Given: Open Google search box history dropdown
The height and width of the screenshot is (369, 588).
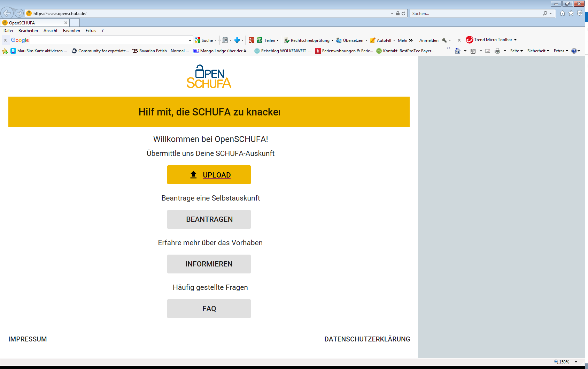Looking at the screenshot, I should [x=190, y=40].
